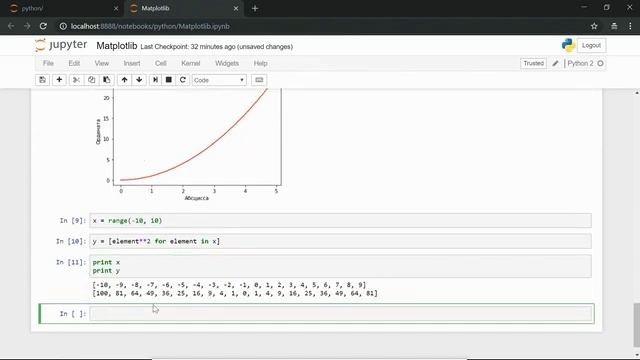Bookmark this page with star icon
640x360 pixels.
(594, 26)
